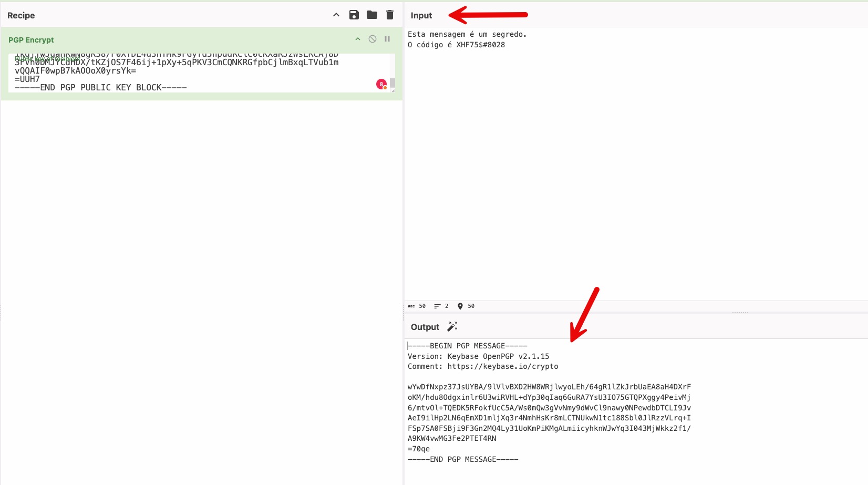This screenshot has height=485, width=868.
Task: Click the PGP Encrypt operation title
Action: pyautogui.click(x=31, y=40)
